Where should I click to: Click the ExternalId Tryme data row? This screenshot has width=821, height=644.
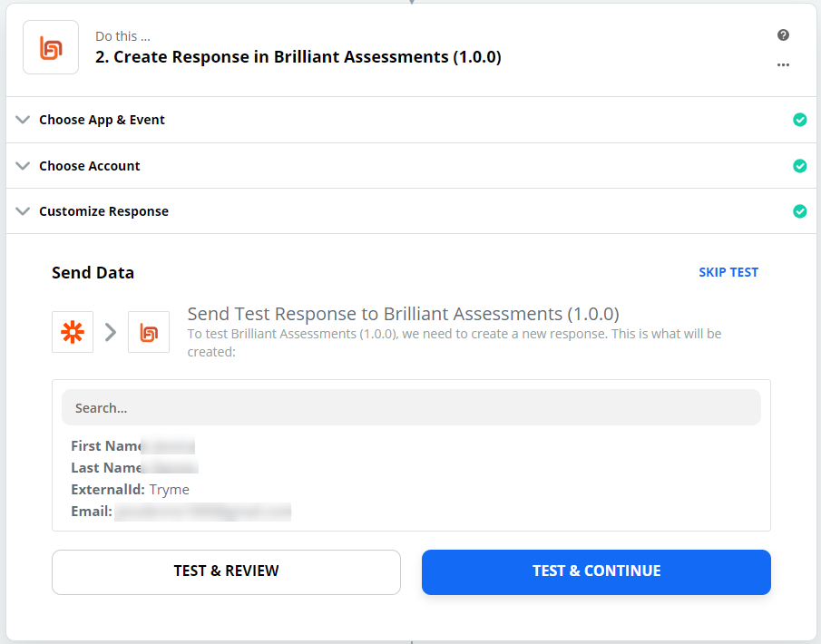131,490
